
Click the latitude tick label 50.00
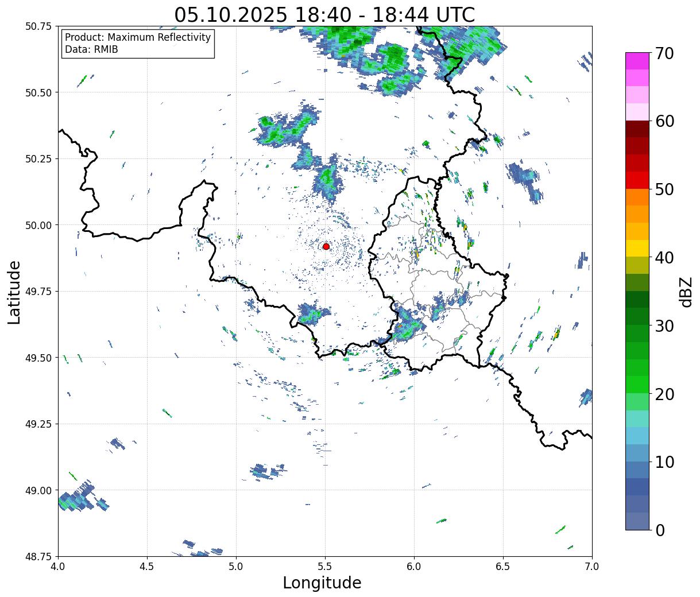pos(38,225)
